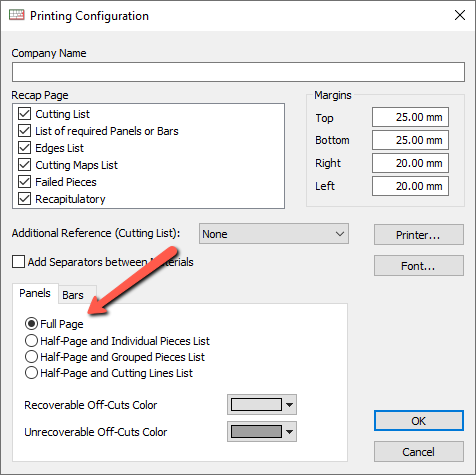The image size is (476, 475).
Task: Click the Company Name text field
Action: [x=238, y=72]
